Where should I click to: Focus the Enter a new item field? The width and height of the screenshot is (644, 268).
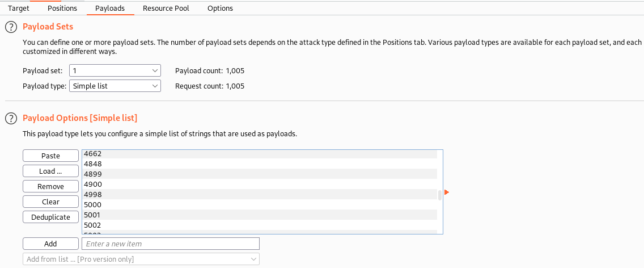pyautogui.click(x=171, y=244)
